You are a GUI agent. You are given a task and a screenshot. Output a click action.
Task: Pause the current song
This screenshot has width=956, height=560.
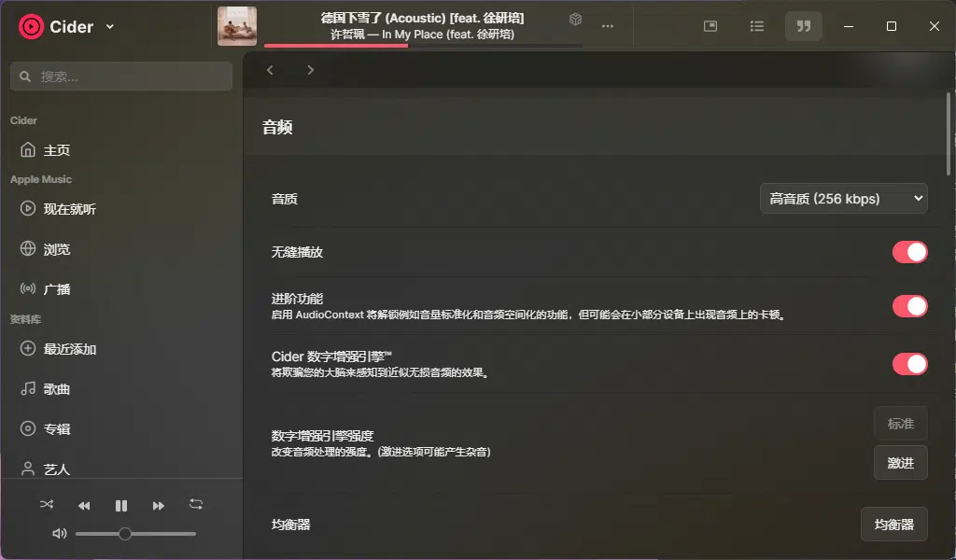[x=121, y=505]
